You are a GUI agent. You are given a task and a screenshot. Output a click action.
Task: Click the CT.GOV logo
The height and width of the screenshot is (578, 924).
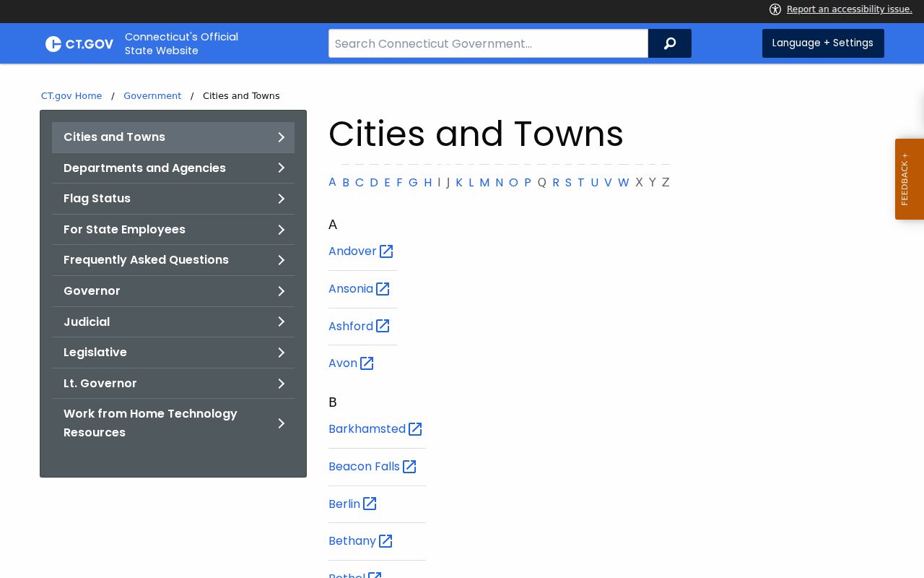(x=79, y=44)
